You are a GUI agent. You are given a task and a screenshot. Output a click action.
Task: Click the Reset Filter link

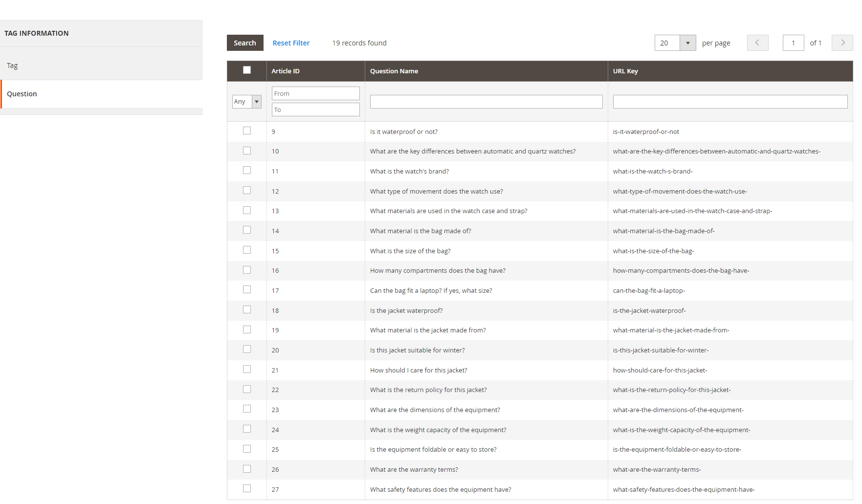point(291,43)
